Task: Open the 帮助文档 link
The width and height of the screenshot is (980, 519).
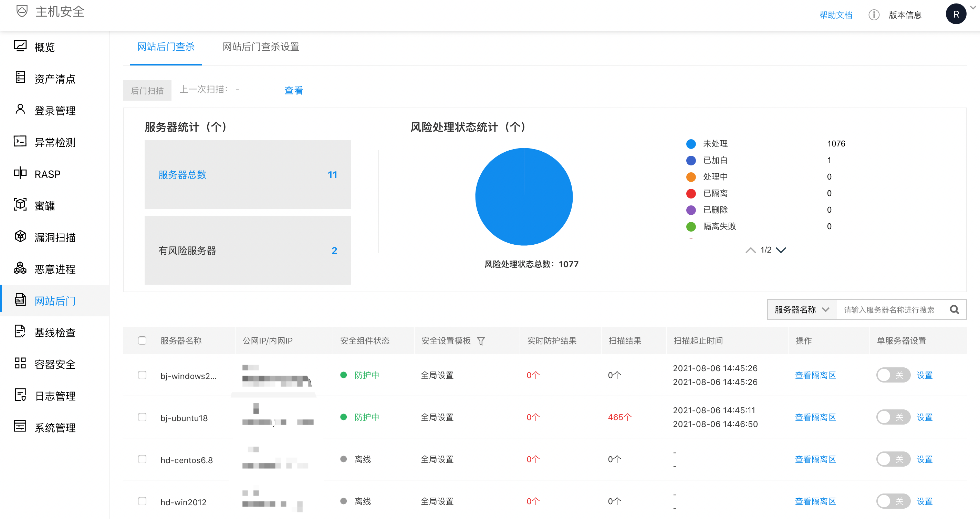Action: click(x=836, y=15)
